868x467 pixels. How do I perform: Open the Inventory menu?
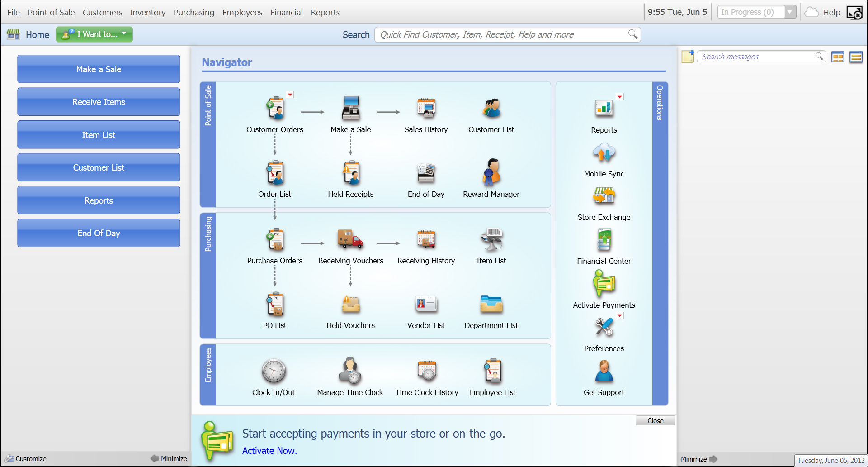(147, 12)
